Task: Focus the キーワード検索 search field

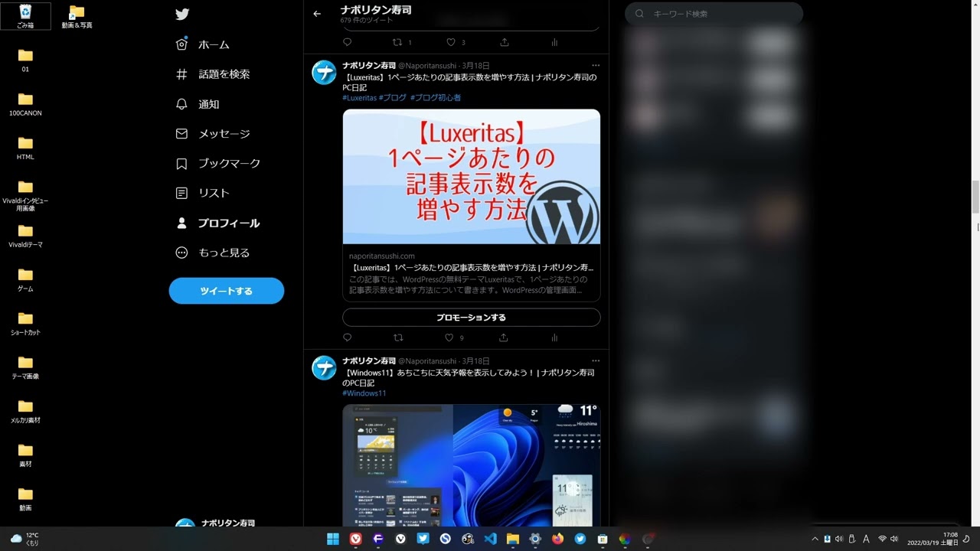Action: 714,14
